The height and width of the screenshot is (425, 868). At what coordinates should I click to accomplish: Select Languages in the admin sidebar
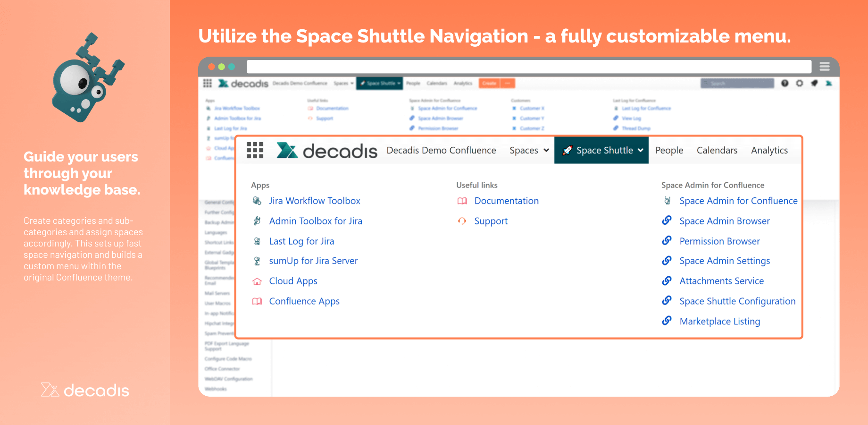(x=216, y=232)
